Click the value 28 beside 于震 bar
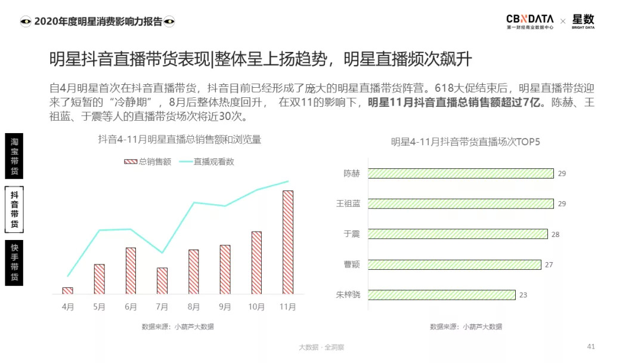Image resolution: width=644 pixels, height=363 pixels. (555, 234)
